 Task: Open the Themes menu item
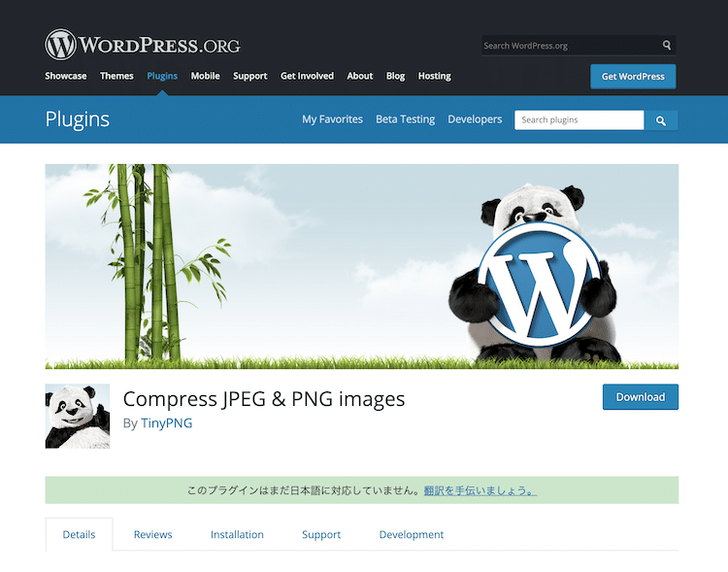tap(116, 76)
